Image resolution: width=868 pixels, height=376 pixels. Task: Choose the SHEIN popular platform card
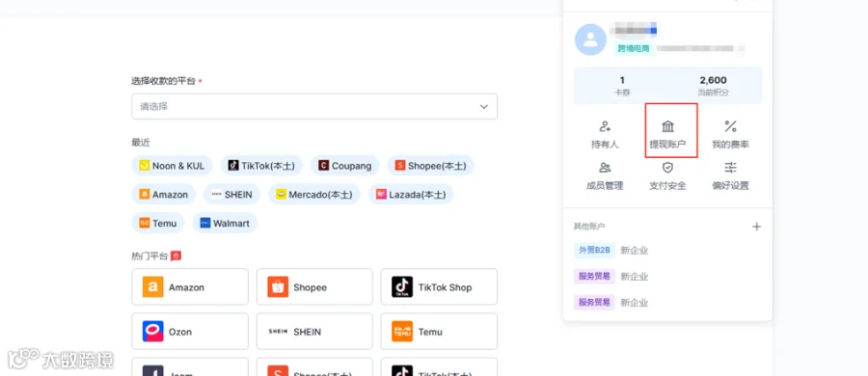(x=314, y=331)
